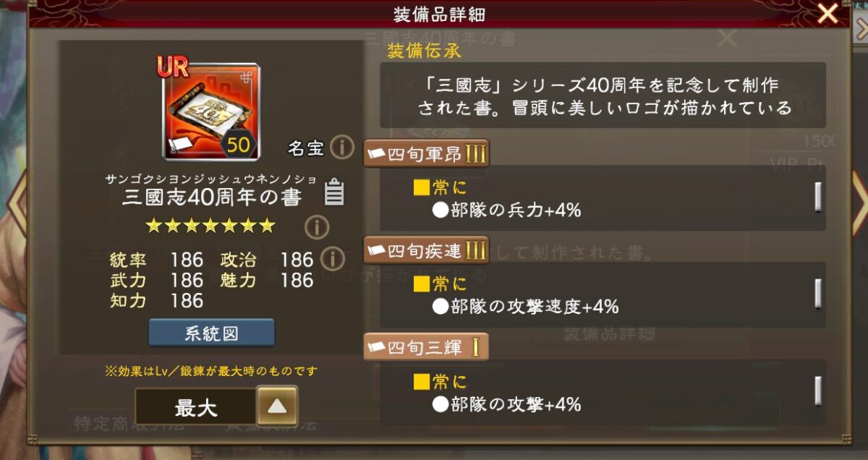Go to next equipment with right arrow
The image size is (868, 460).
click(859, 203)
